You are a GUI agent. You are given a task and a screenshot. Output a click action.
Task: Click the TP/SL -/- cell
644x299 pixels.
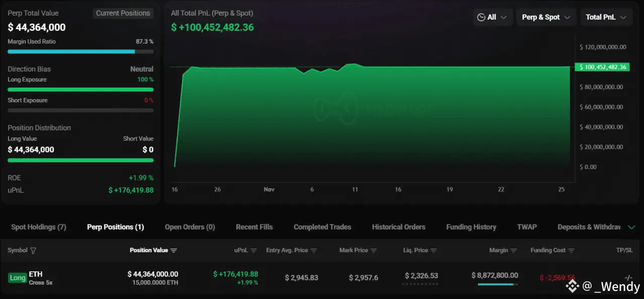pos(628,278)
